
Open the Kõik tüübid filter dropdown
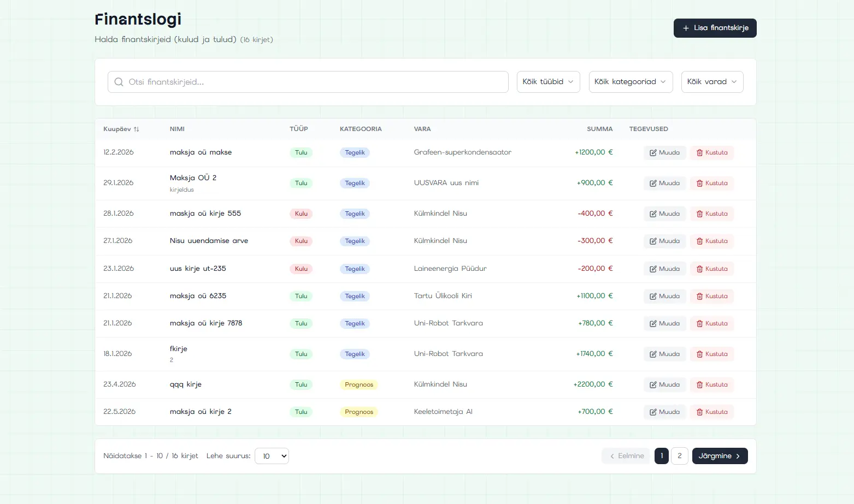click(x=548, y=82)
